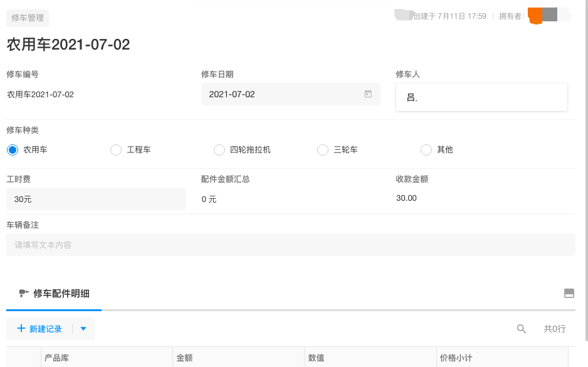Click the owner avatar next to 拥有者
Viewport: 588px width, 367px height.
pyautogui.click(x=542, y=15)
